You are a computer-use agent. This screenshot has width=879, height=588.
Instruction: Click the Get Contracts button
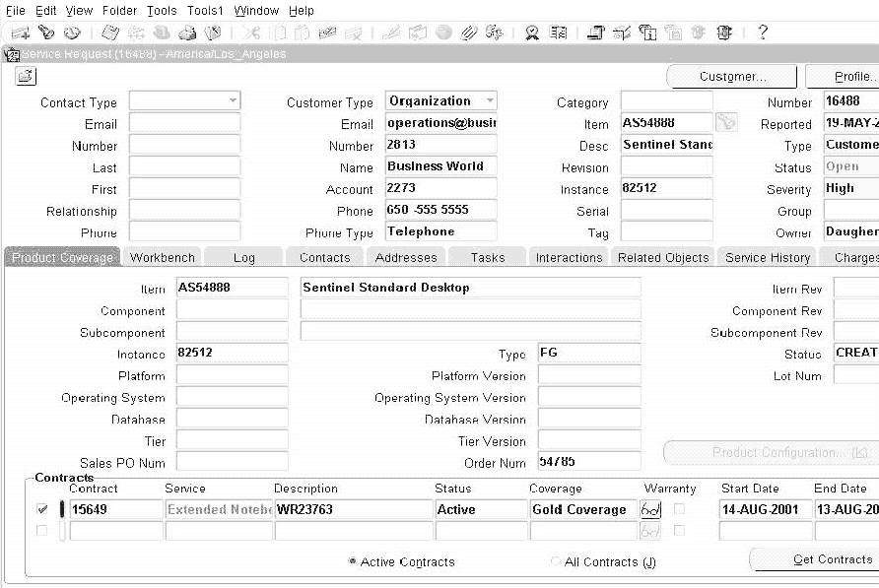815,559
